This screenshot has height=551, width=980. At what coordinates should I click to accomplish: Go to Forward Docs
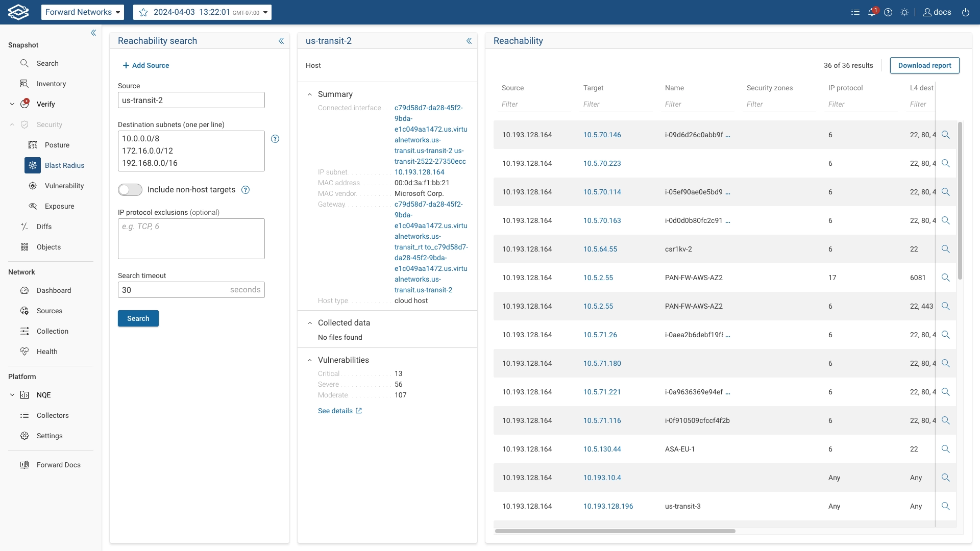(x=58, y=465)
